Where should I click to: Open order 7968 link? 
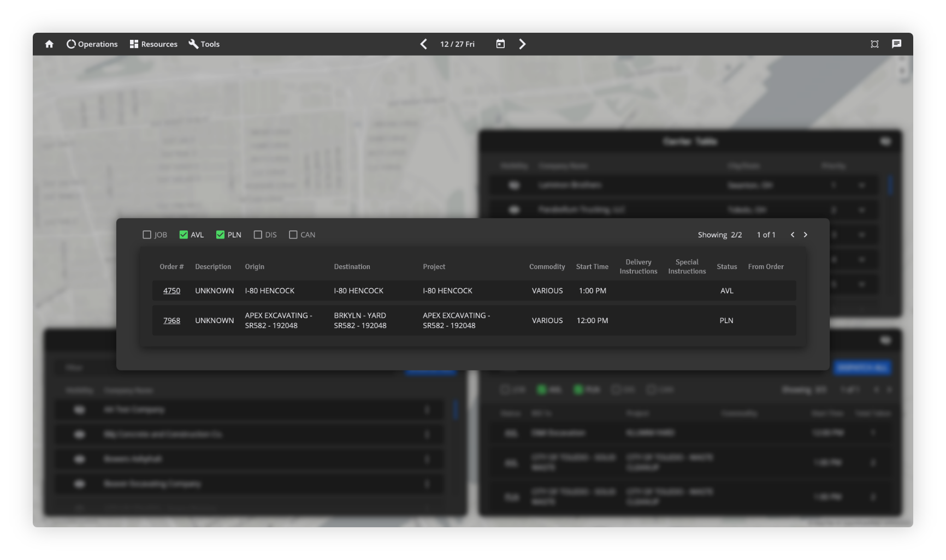[x=172, y=320]
